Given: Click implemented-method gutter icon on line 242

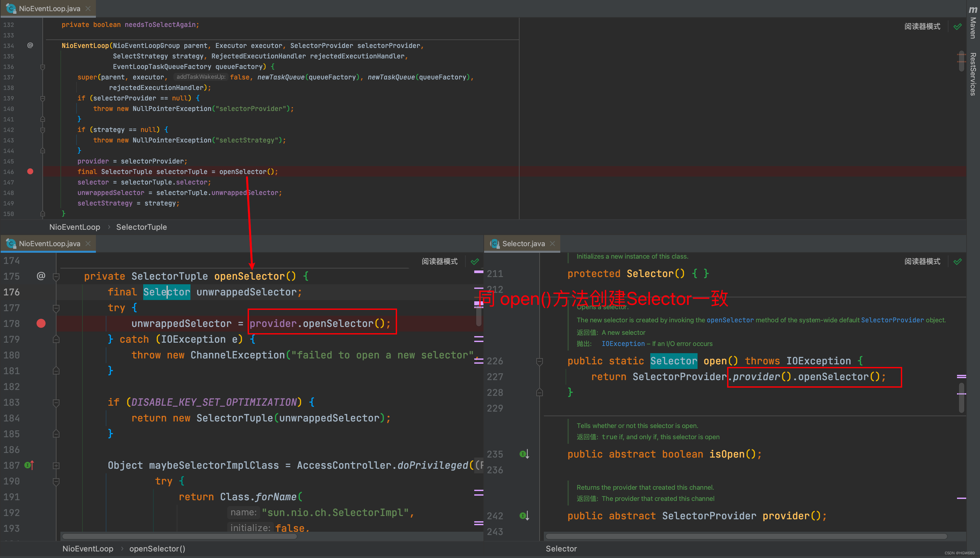Looking at the screenshot, I should (x=524, y=515).
